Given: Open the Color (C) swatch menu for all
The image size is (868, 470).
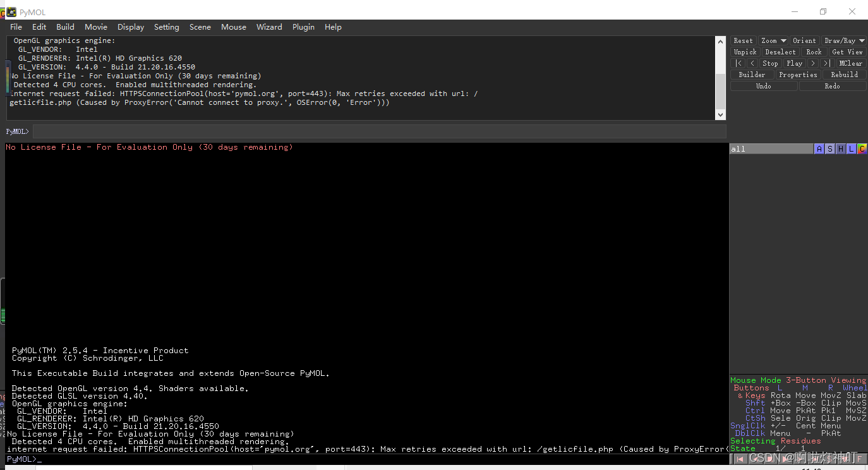Looking at the screenshot, I should tap(862, 148).
